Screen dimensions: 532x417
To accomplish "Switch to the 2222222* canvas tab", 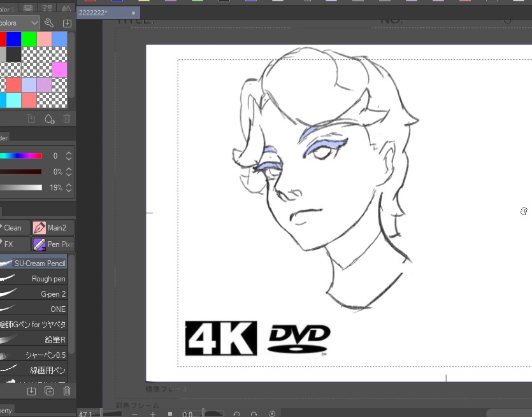I will (x=108, y=13).
